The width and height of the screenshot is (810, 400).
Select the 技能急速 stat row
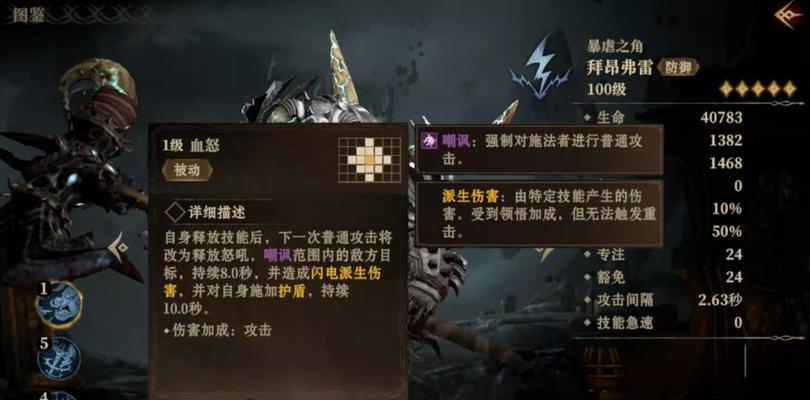(x=666, y=323)
